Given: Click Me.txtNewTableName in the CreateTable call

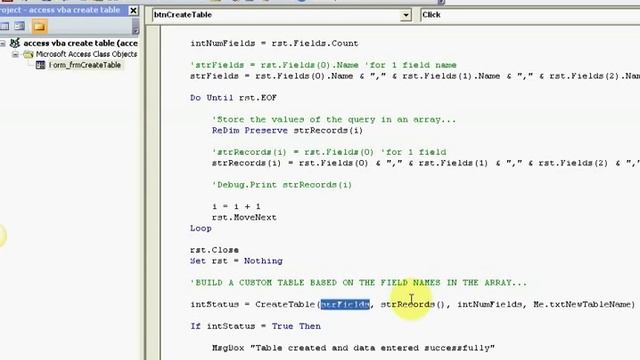Looking at the screenshot, I should point(582,304).
